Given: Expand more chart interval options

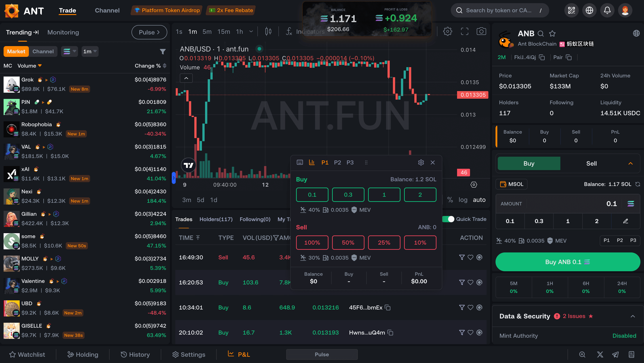Looking at the screenshot, I should click(251, 32).
